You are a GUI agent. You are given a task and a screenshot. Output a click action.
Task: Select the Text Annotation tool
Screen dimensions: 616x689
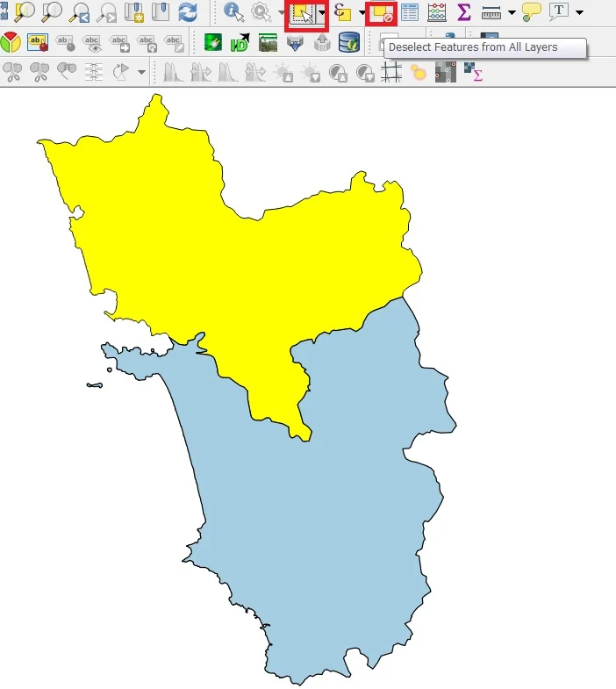(558, 12)
